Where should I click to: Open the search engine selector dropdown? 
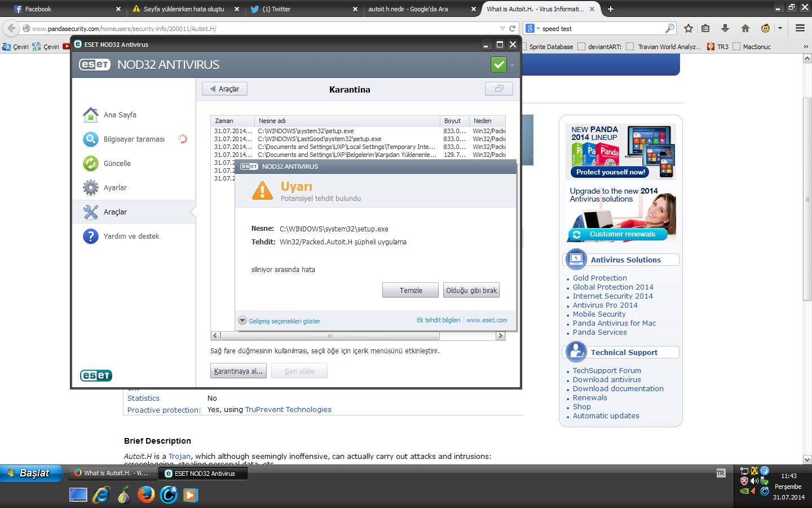tap(532, 28)
